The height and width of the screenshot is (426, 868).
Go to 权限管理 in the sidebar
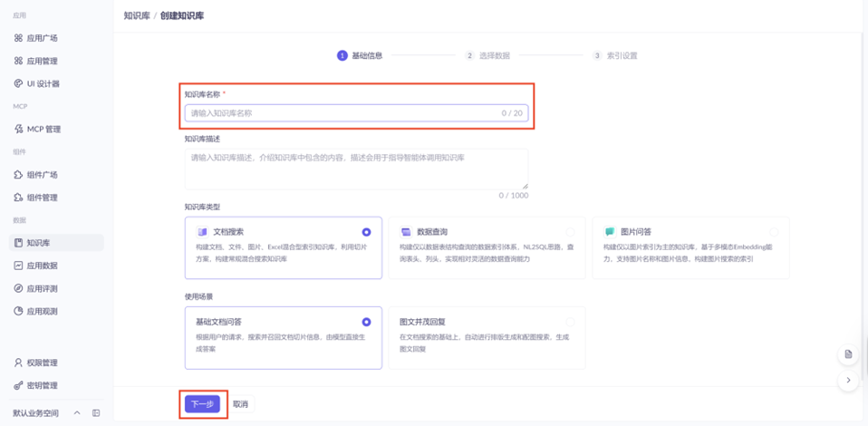pos(56,363)
